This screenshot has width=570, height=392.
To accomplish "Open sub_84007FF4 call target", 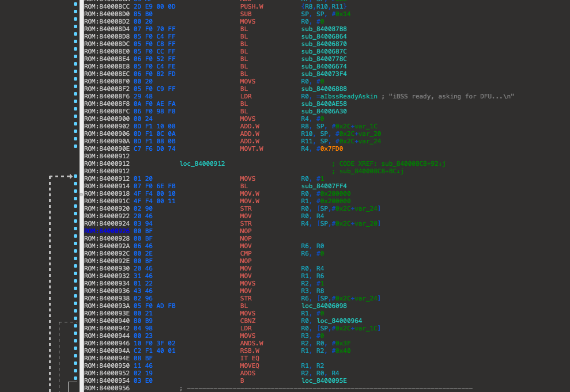I will (324, 186).
